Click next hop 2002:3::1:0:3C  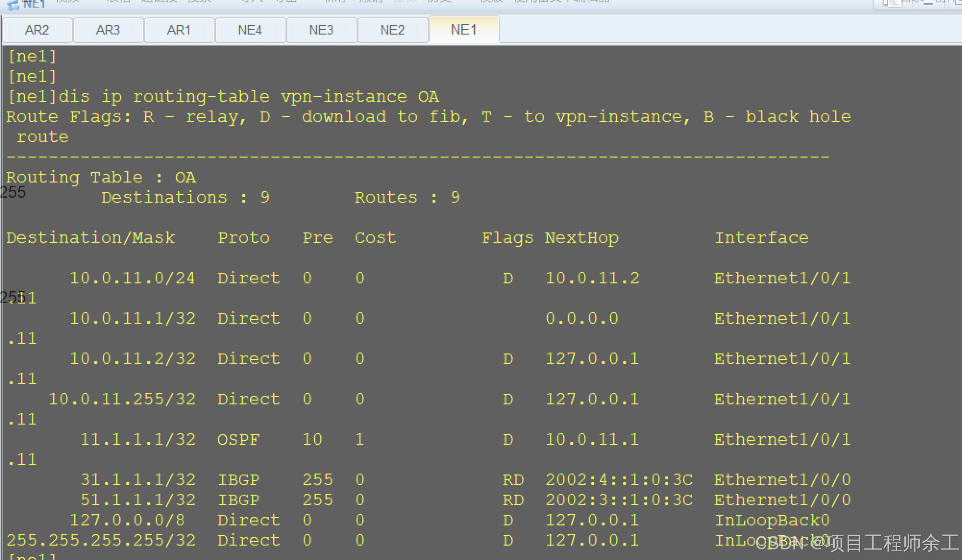point(619,500)
